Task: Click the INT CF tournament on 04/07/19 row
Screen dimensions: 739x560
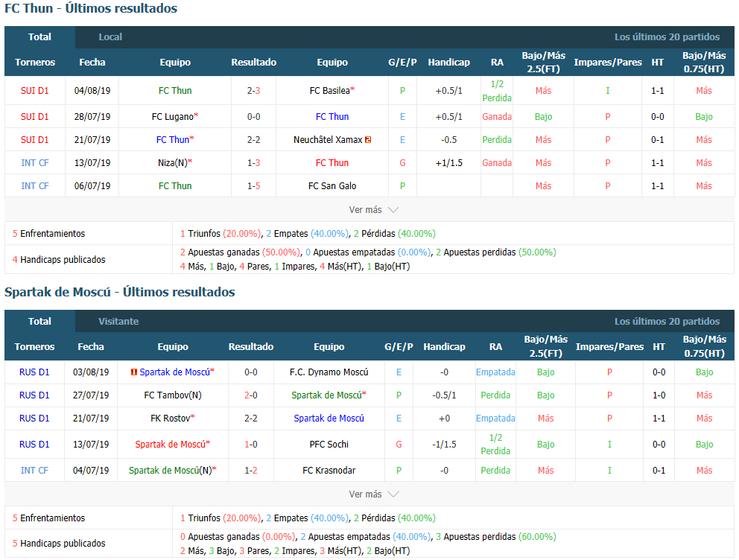Action: 34,470
